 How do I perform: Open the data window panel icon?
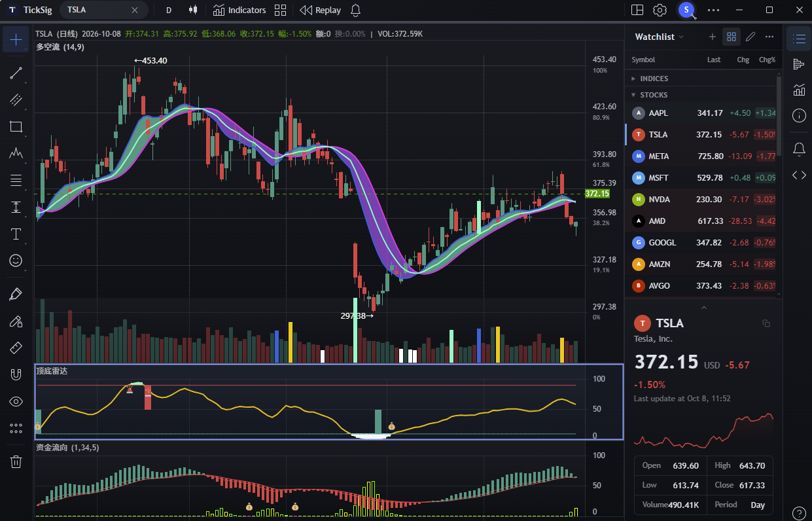[x=799, y=63]
